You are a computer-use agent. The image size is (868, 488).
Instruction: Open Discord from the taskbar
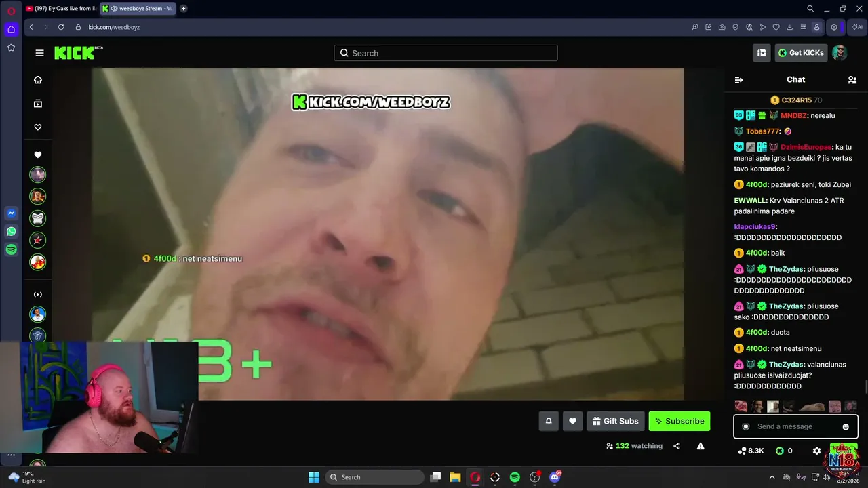(555, 477)
